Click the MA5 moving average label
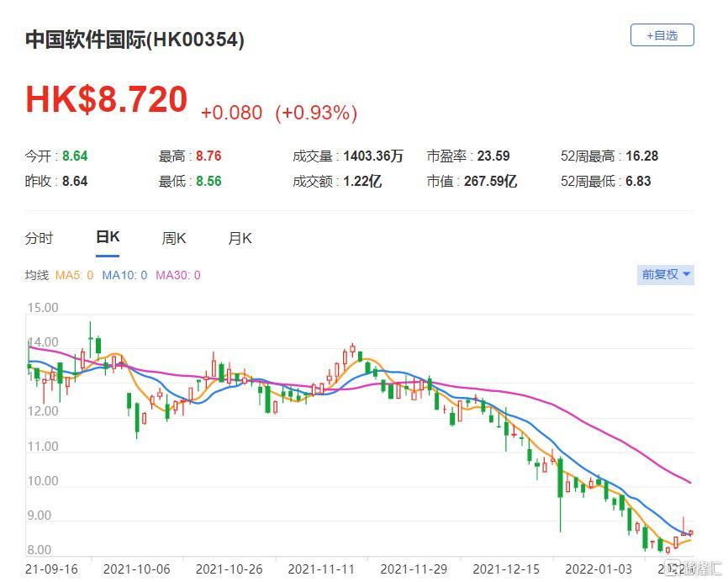 [x=74, y=275]
